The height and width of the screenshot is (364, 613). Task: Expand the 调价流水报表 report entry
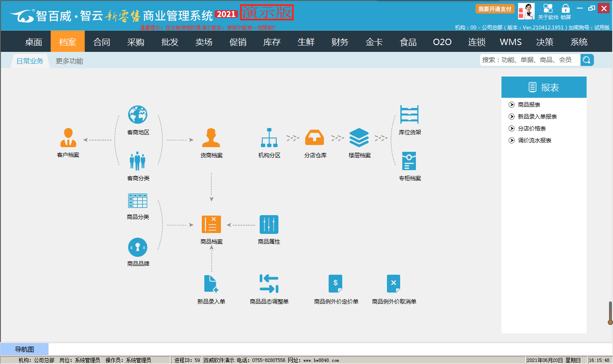tap(534, 140)
